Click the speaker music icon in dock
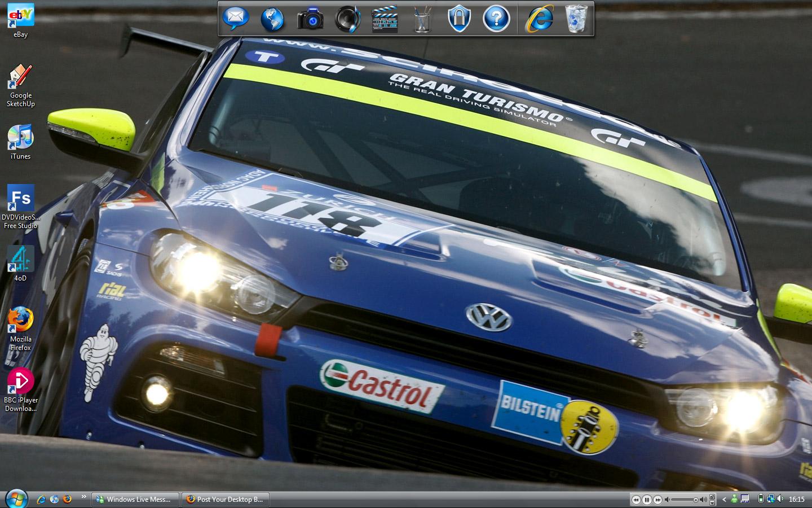This screenshot has height=508, width=812. [347, 19]
